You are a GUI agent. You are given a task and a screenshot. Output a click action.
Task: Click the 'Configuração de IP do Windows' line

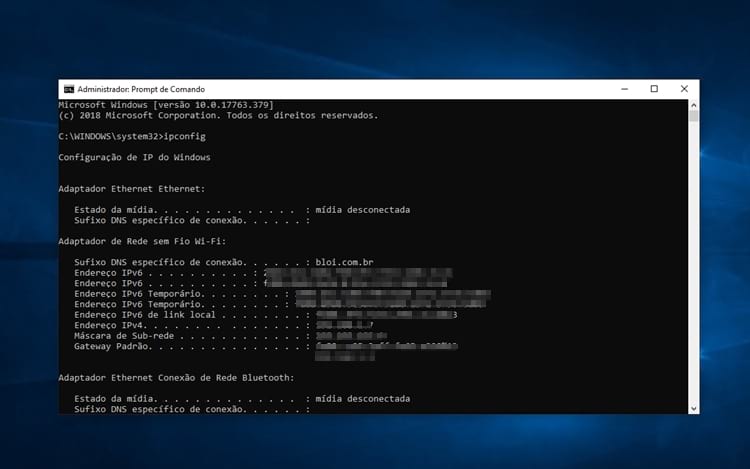pyautogui.click(x=135, y=157)
